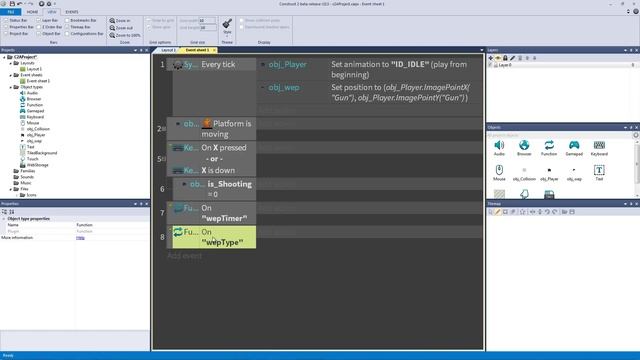Click the Grid width input field
Viewport: 640px width, 360px height.
pos(207,20)
